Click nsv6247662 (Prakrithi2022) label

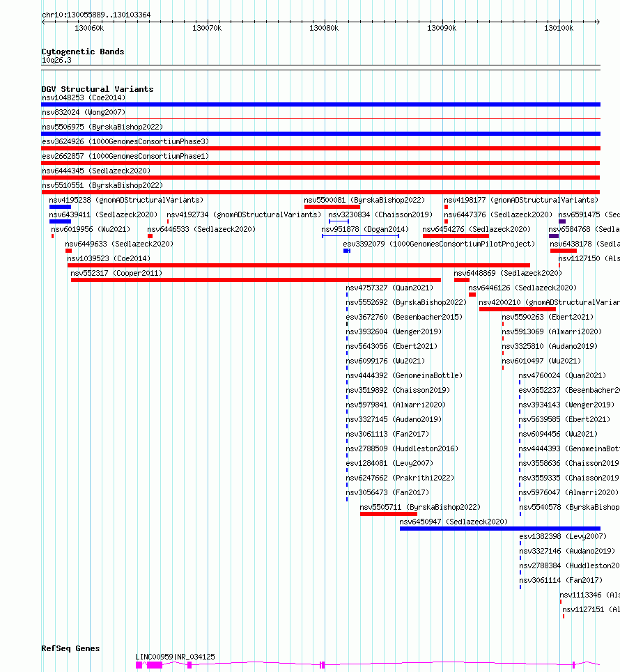(400, 478)
